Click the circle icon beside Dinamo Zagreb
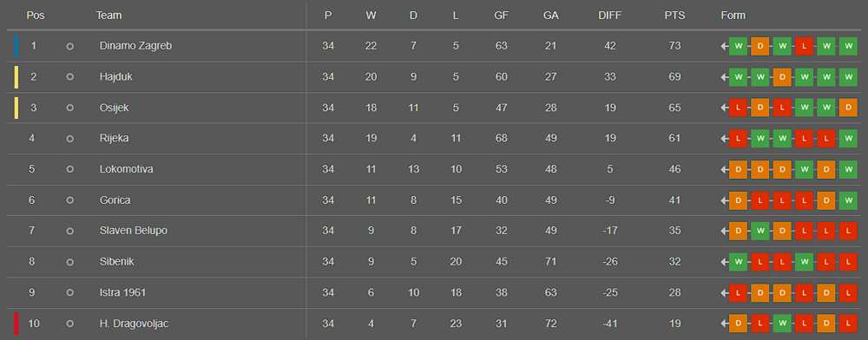Viewport: 868px width, 340px height. click(x=69, y=47)
